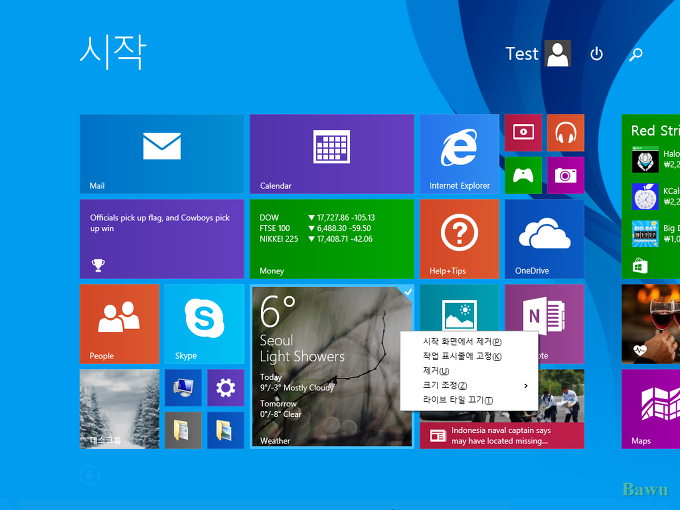Viewport: 680px width, 510px height.
Task: Click the NIKKEI 225 index row
Action: [x=316, y=239]
